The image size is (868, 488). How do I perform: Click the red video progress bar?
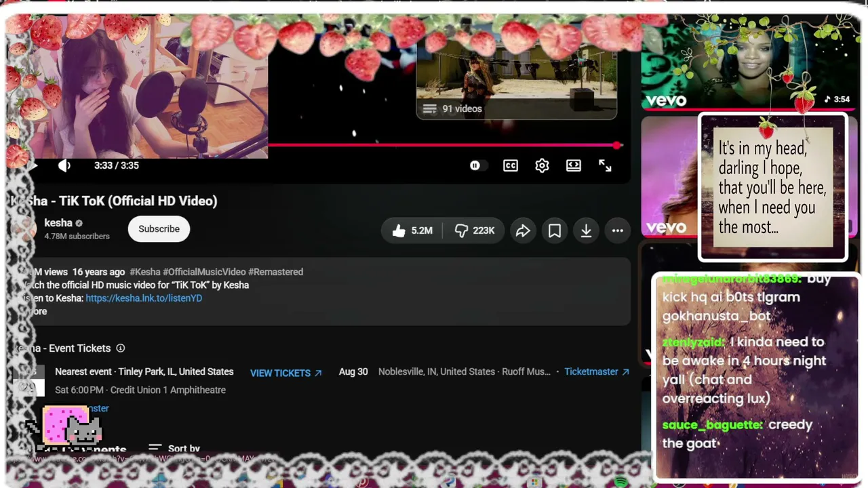[444, 145]
